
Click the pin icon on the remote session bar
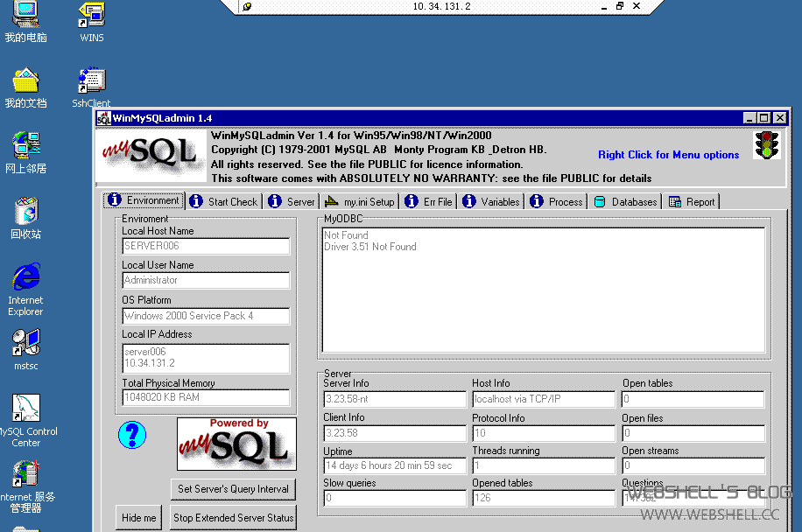(x=247, y=7)
